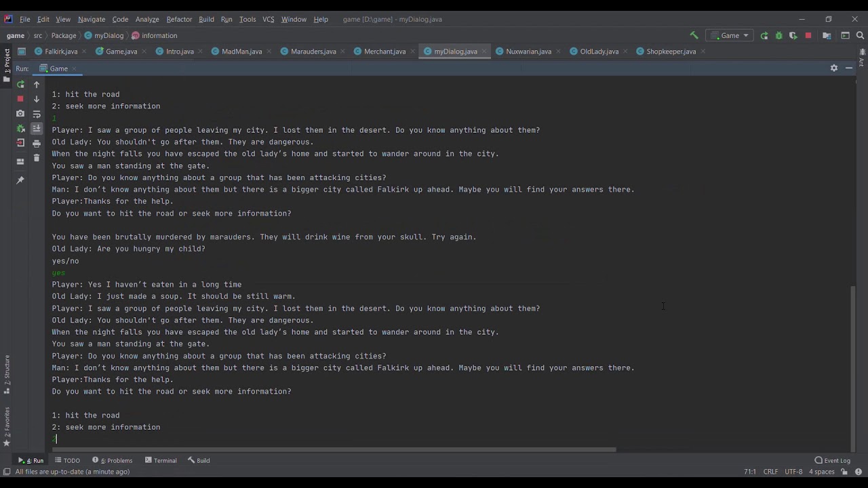Click the green Debug bug icon in top toolbar
Viewport: 868px width, 488px height.
778,35
